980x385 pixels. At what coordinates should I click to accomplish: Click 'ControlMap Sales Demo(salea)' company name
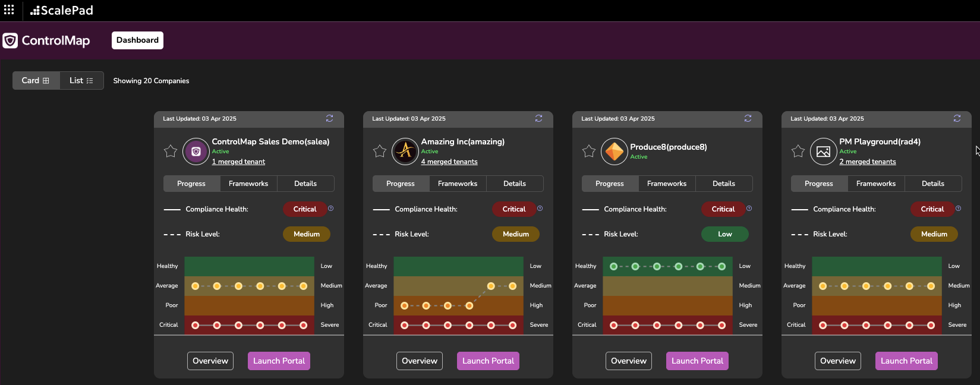click(x=270, y=142)
